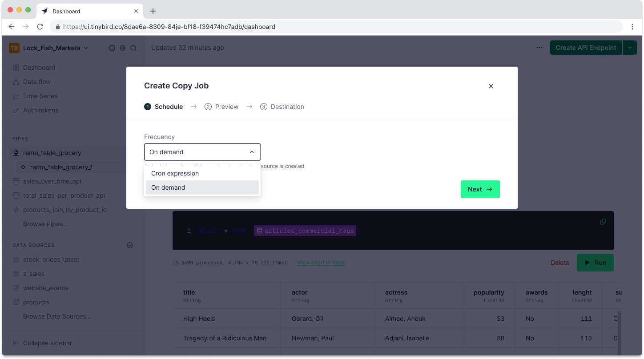Open the View chart in Vega link

click(x=321, y=263)
